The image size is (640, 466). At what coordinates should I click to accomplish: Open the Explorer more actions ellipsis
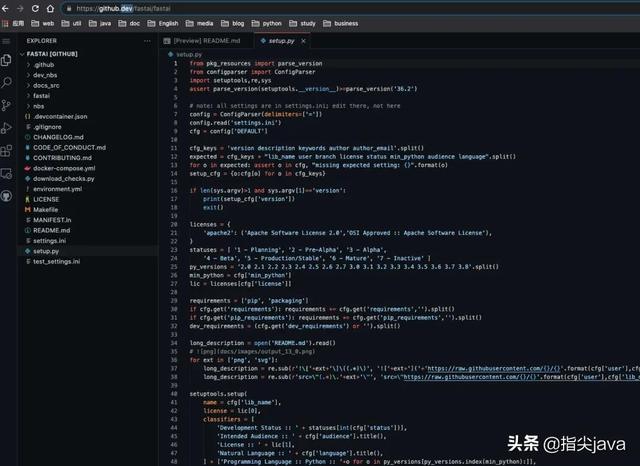147,41
